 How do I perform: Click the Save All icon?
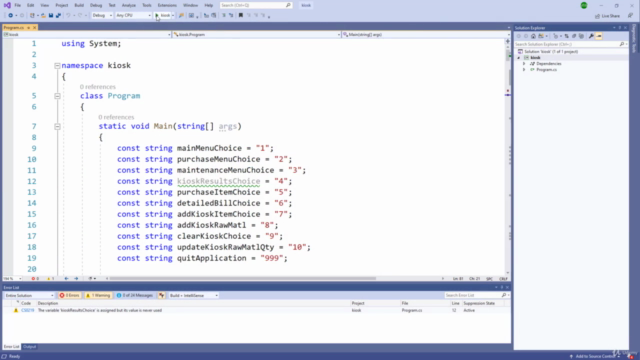pos(58,16)
